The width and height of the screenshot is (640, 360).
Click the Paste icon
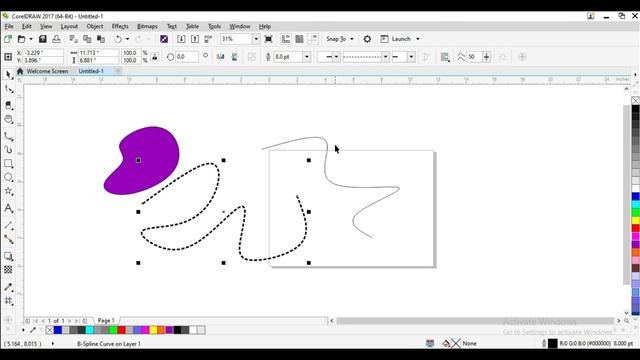[x=101, y=39]
